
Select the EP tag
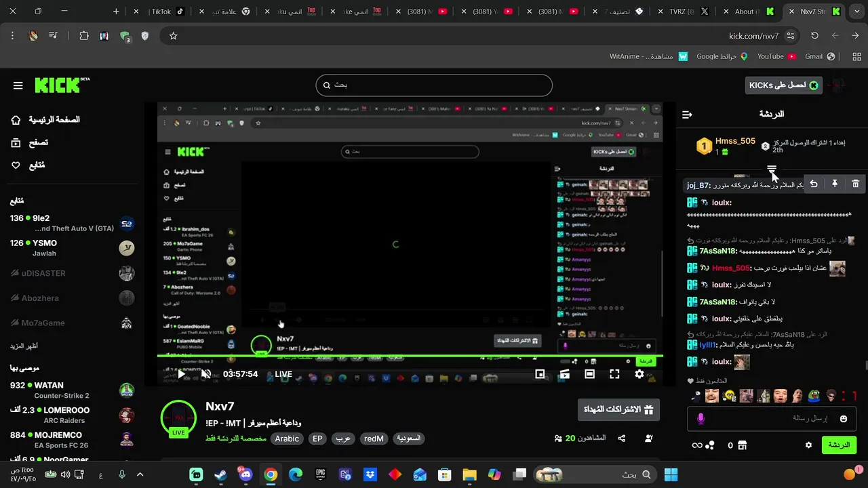coord(317,439)
